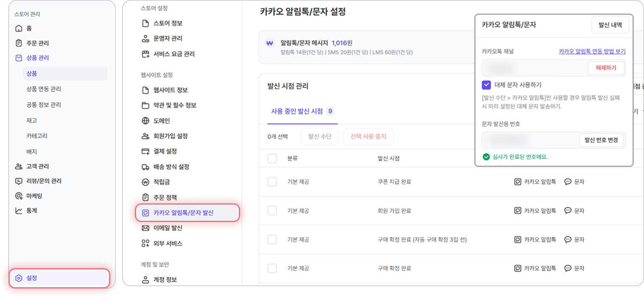The width and height of the screenshot is (644, 297).
Task: Click the 웹사이트 정보 file icon
Action: [x=146, y=90]
